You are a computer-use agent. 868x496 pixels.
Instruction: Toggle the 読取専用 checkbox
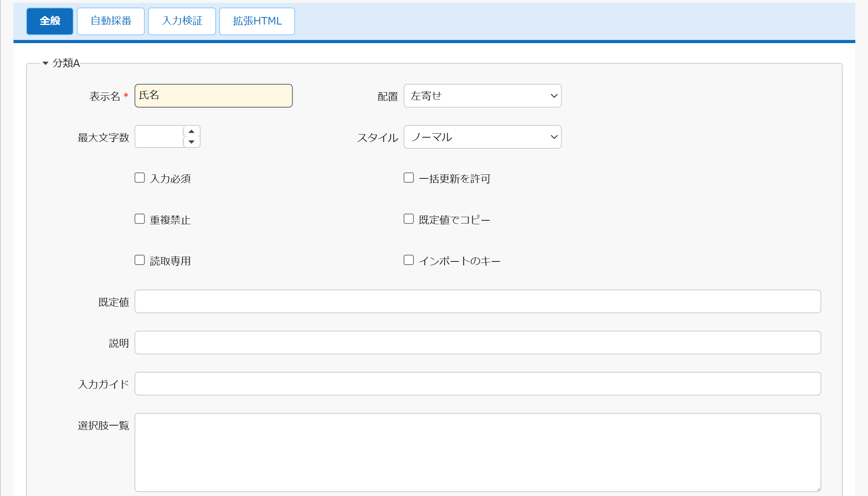[140, 260]
